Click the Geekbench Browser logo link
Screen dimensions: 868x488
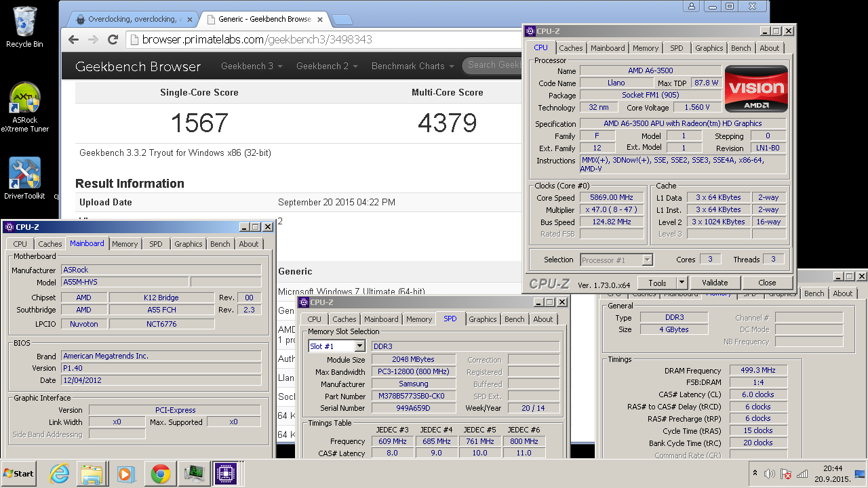click(138, 66)
